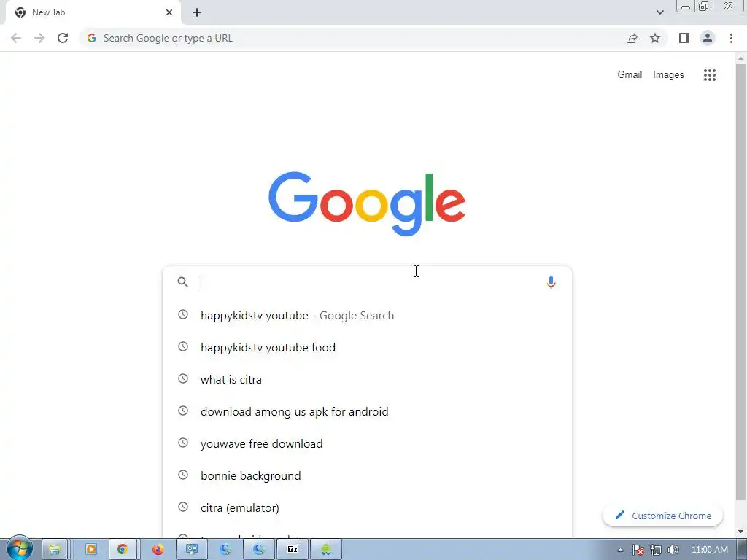
Task: Click the Chrome taskbar icon
Action: tap(123, 550)
